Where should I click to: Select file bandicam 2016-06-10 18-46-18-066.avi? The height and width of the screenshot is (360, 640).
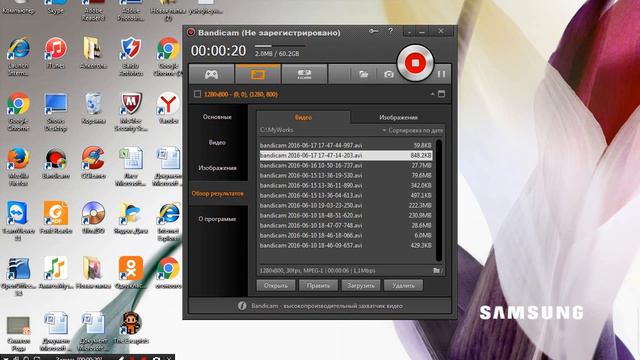click(x=346, y=235)
